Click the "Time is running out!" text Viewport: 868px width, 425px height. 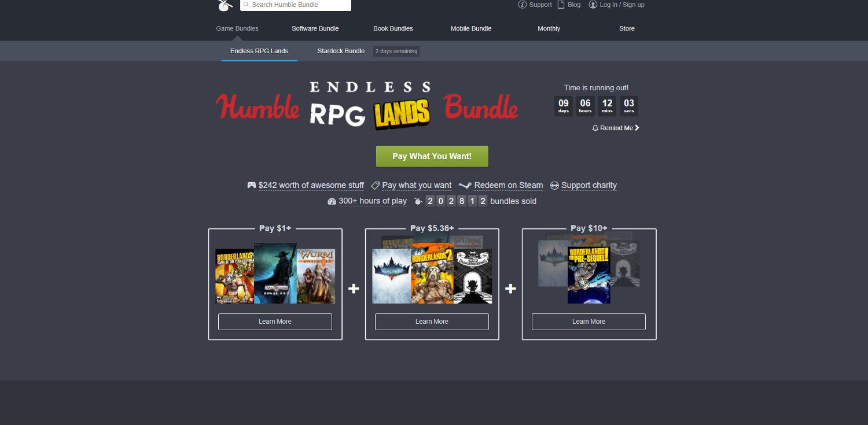pyautogui.click(x=596, y=88)
